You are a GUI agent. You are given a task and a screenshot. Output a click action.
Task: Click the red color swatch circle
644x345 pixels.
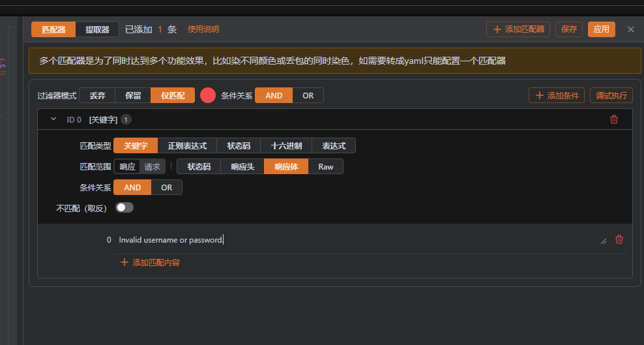pyautogui.click(x=208, y=95)
